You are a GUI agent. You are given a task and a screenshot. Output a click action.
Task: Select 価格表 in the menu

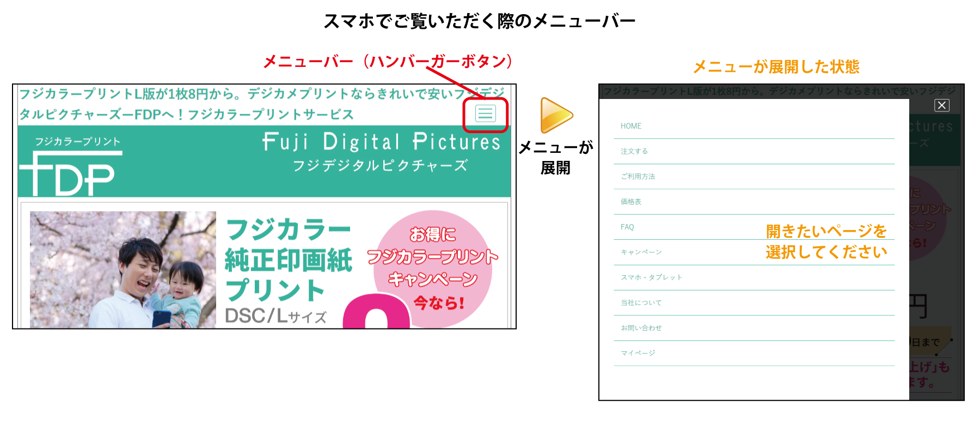pos(754,202)
